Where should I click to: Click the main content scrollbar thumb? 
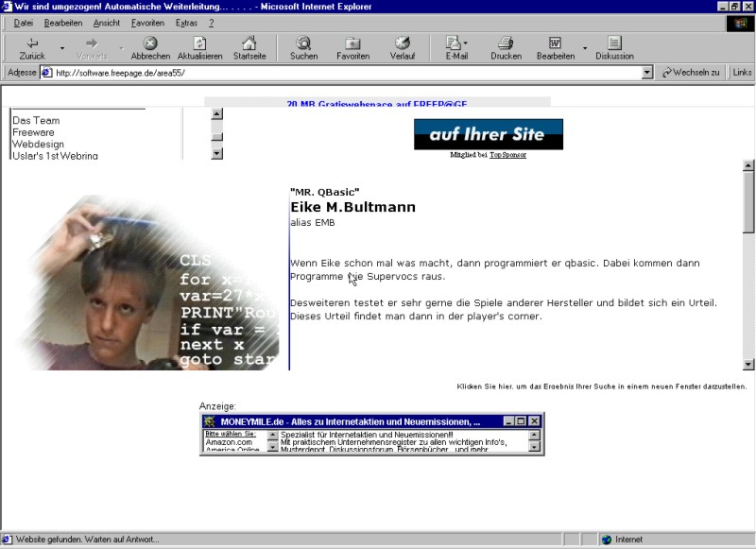(x=747, y=202)
